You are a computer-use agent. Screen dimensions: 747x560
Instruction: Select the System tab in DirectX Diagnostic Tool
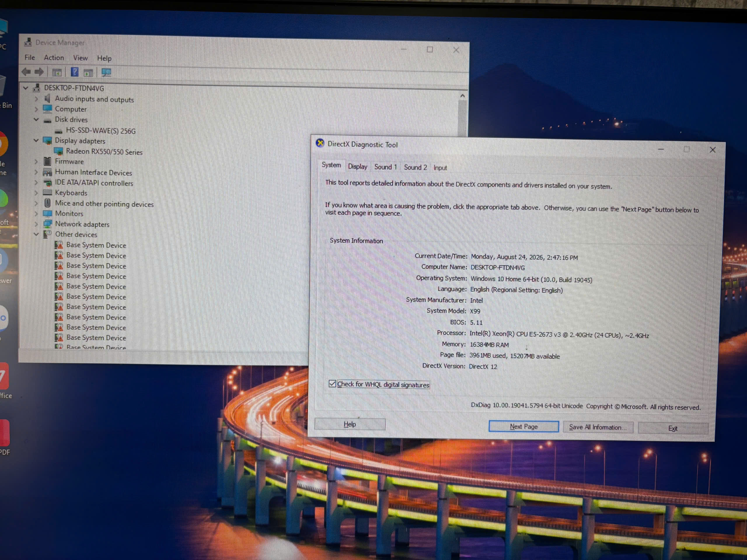[331, 165]
